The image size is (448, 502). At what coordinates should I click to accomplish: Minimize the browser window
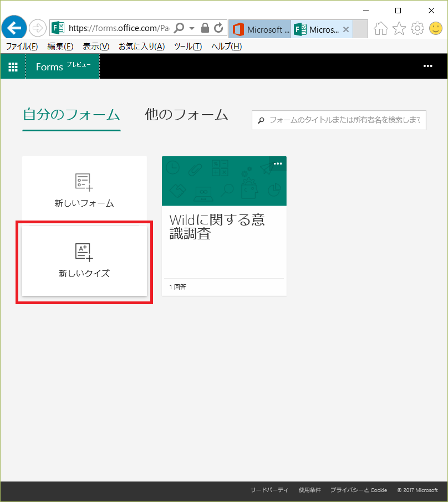(x=366, y=11)
